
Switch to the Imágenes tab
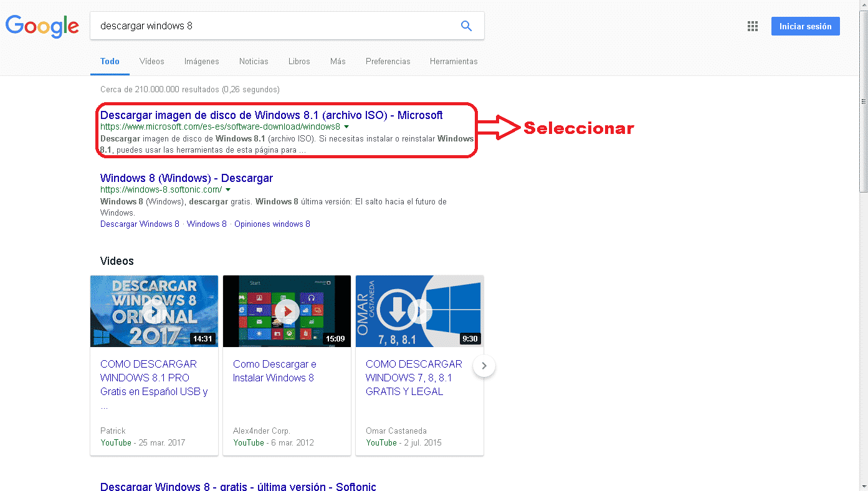(201, 62)
